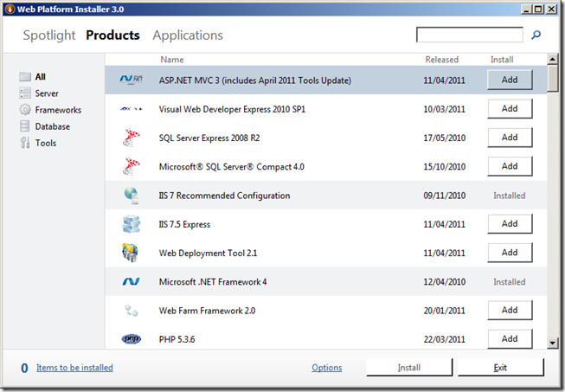Click in the search input field
The width and height of the screenshot is (565, 392).
tap(470, 35)
